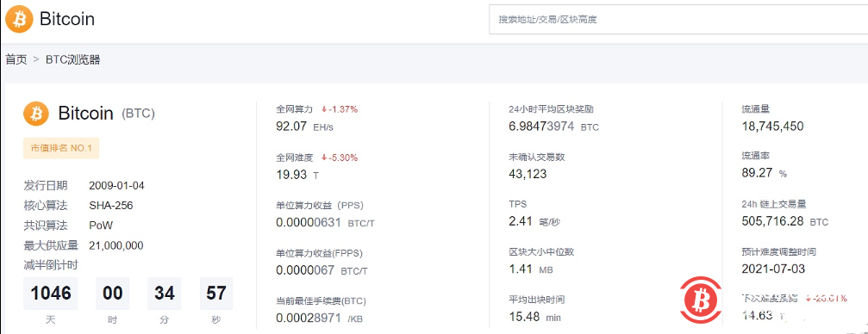Select the 15.48 min block time value

pos(534,318)
